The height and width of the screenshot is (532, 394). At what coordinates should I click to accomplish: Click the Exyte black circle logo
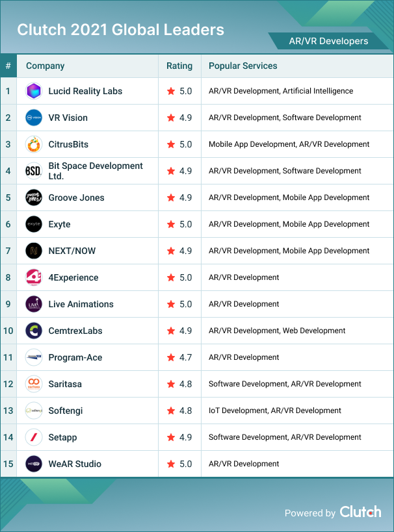(34, 224)
